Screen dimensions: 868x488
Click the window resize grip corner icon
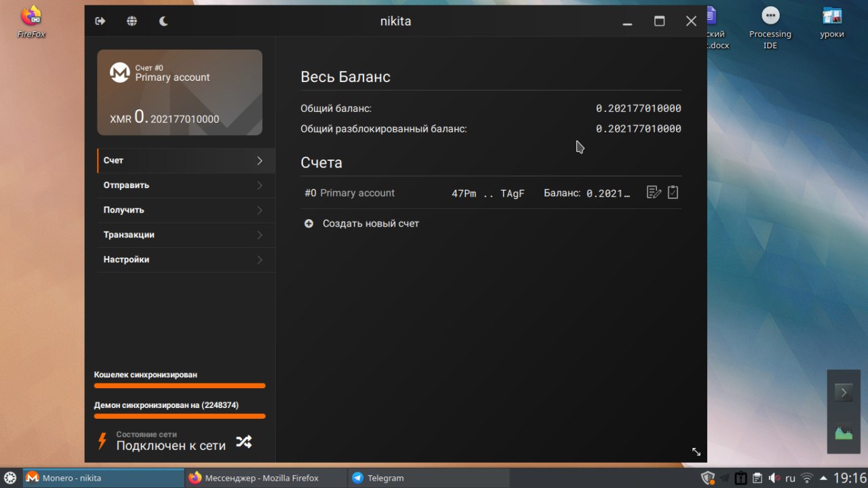(696, 452)
